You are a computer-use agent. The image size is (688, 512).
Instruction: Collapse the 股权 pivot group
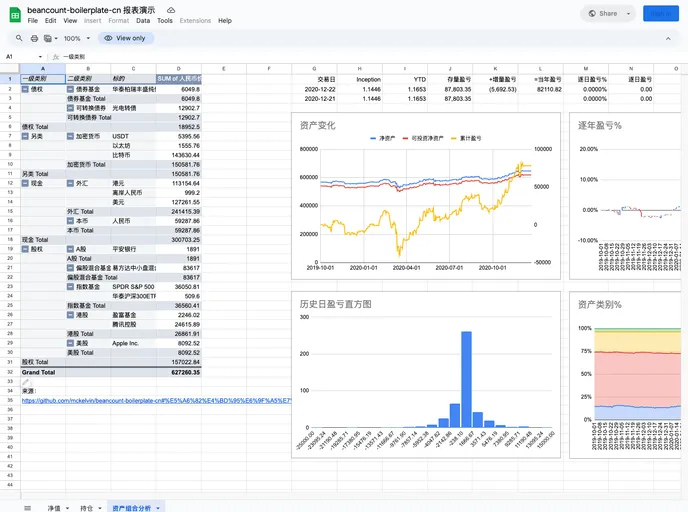point(25,249)
